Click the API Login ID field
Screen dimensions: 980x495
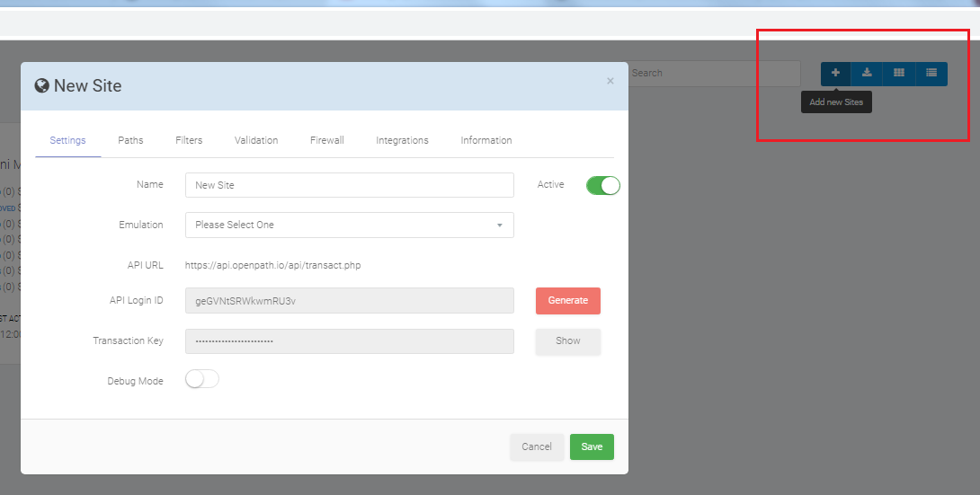[x=350, y=301]
